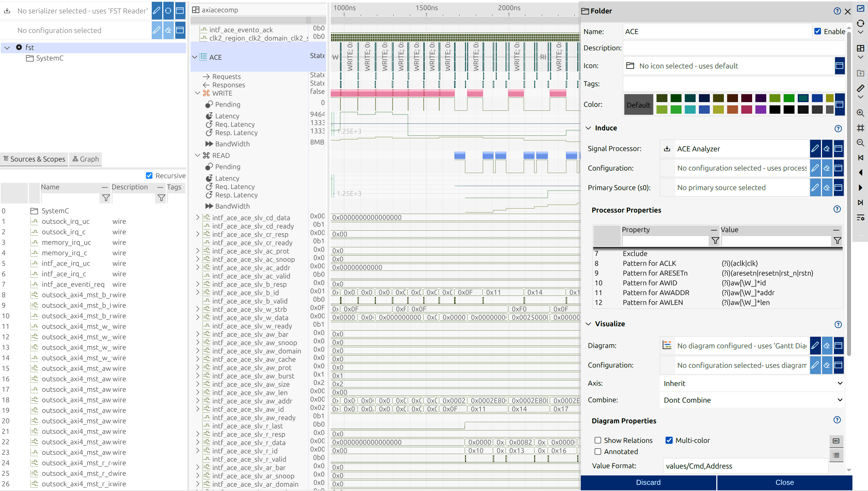Click the zoom in magnifier icon
Screen dimensions: 868x491
pos(860,113)
